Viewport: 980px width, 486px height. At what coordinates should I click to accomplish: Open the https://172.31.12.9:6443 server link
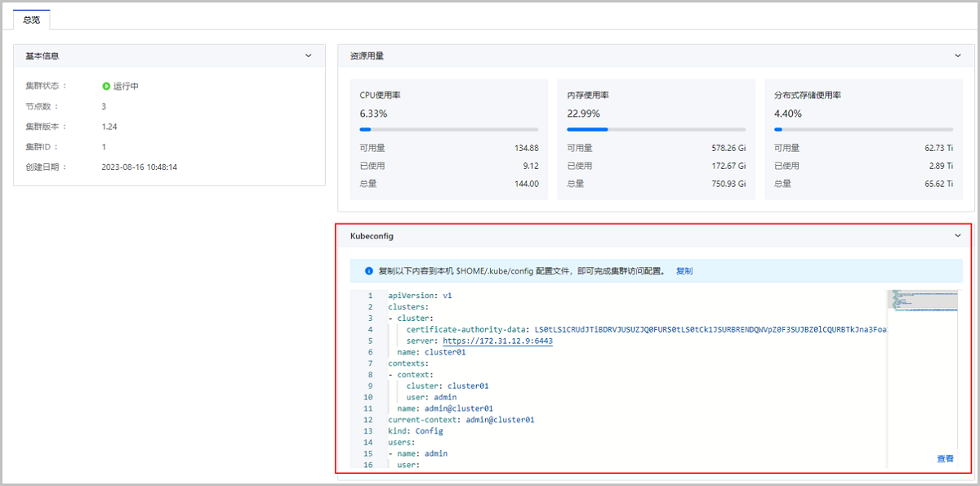tap(498, 341)
